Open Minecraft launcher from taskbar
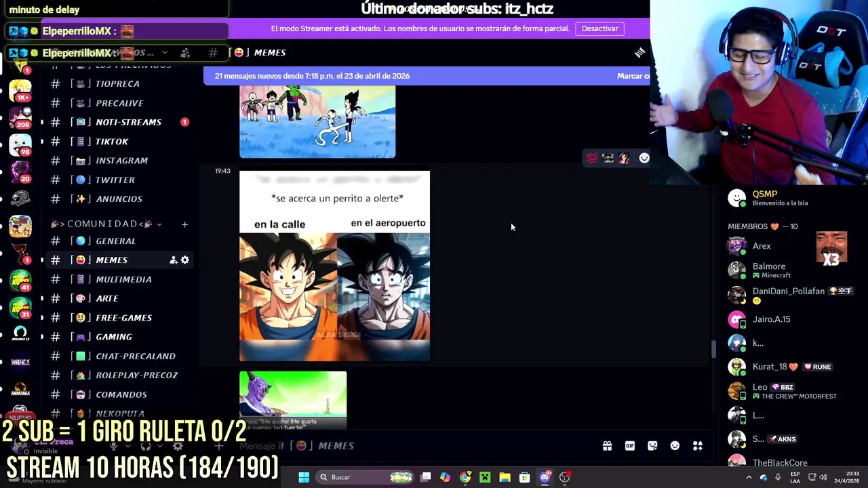Screen dimensions: 868x488 (x=485, y=477)
